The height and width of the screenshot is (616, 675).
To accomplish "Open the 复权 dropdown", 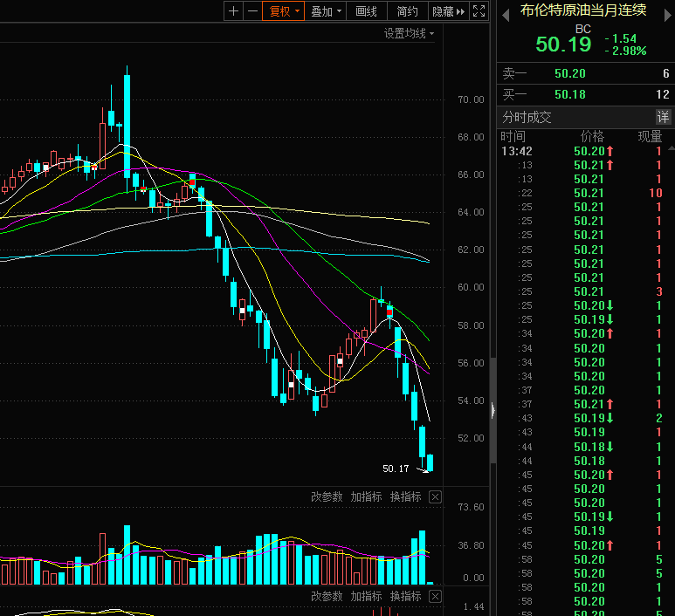I will tap(283, 11).
